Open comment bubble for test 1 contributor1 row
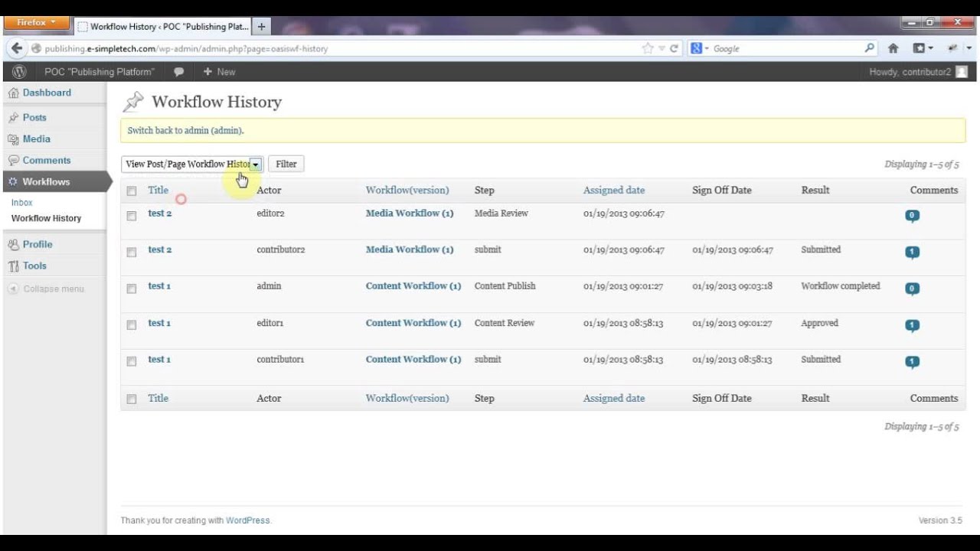 pos(912,362)
